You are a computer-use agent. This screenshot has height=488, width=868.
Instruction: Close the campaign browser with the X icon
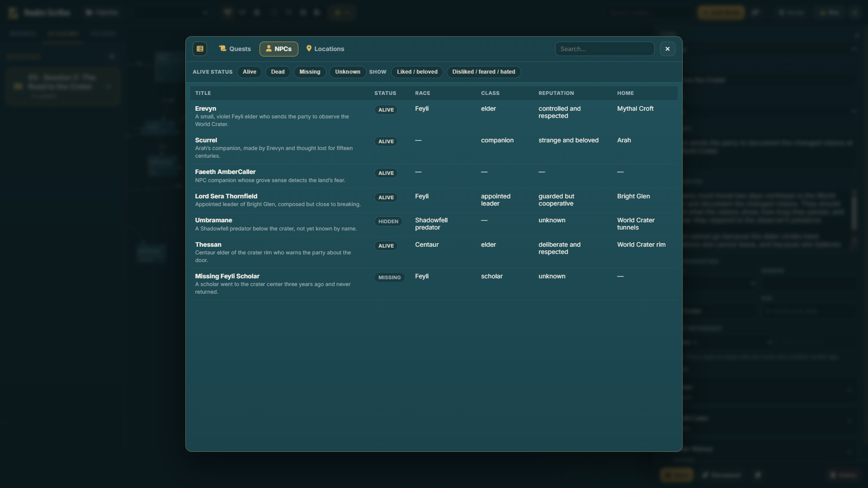tap(668, 48)
